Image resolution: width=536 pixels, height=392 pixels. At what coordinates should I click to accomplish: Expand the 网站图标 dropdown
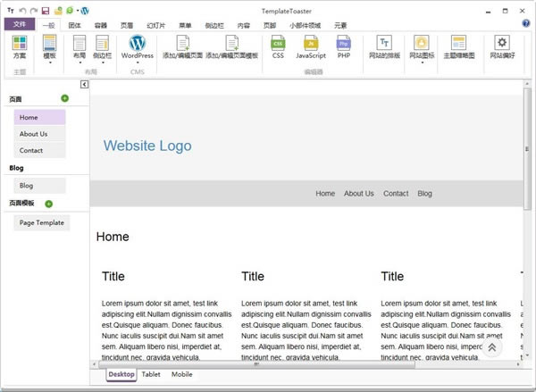(x=421, y=63)
